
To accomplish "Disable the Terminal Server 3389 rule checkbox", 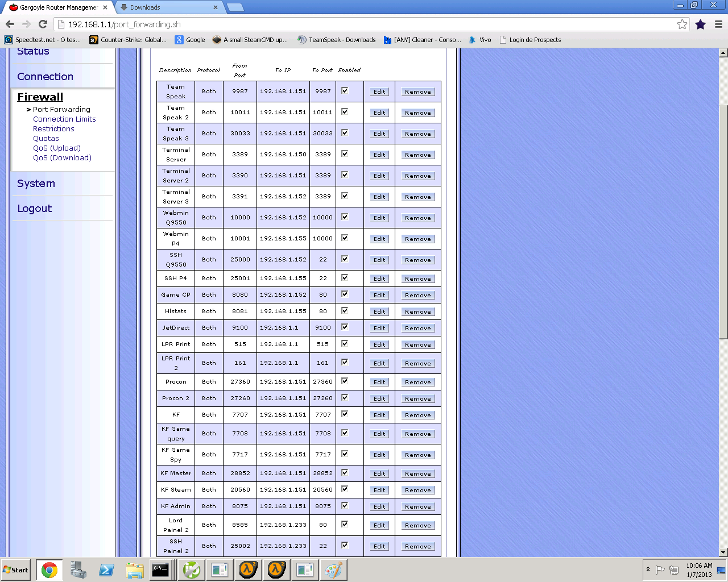I will click(345, 153).
